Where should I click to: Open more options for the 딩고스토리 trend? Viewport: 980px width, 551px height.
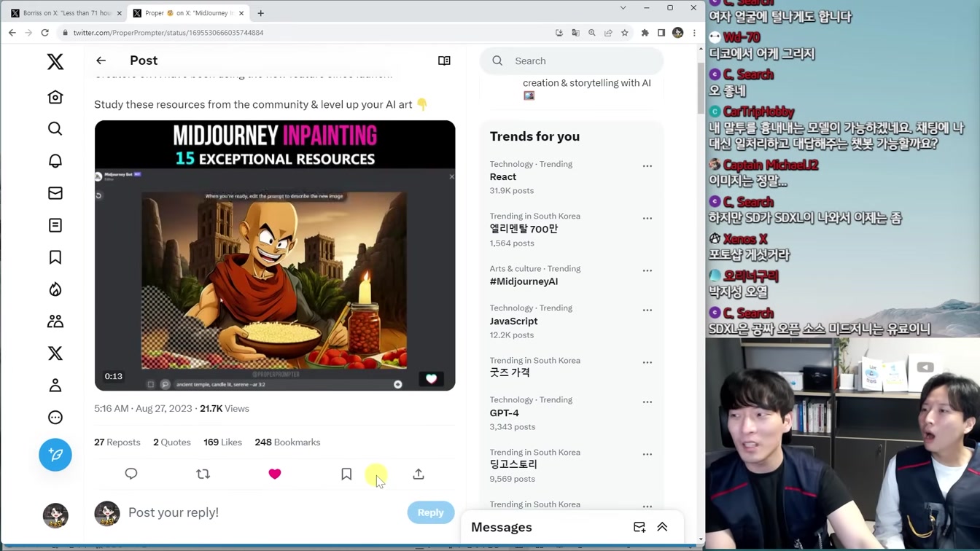(x=647, y=455)
